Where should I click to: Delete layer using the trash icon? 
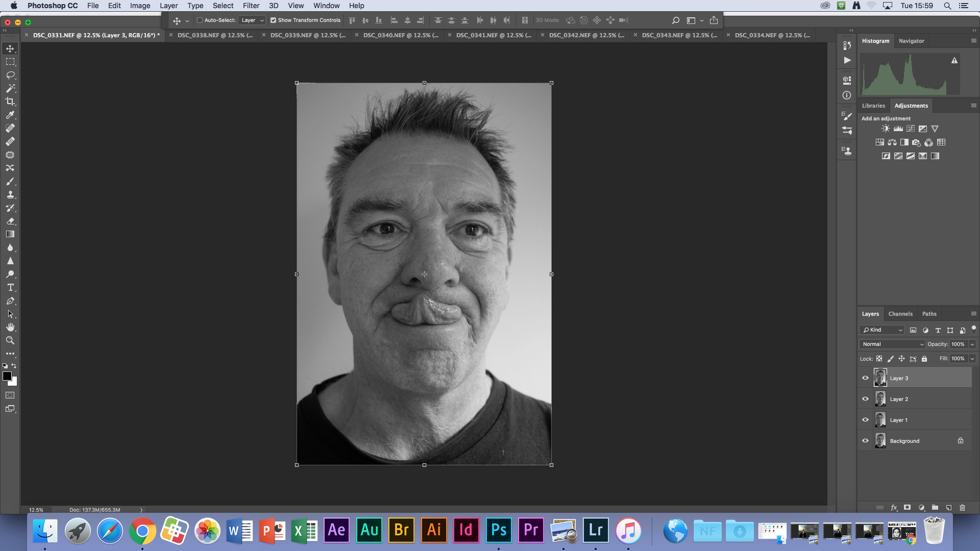[962, 508]
